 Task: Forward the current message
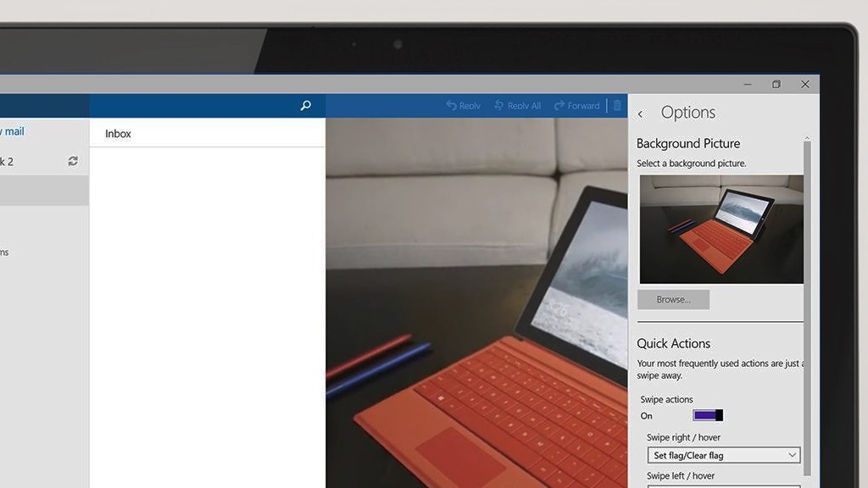tap(576, 105)
